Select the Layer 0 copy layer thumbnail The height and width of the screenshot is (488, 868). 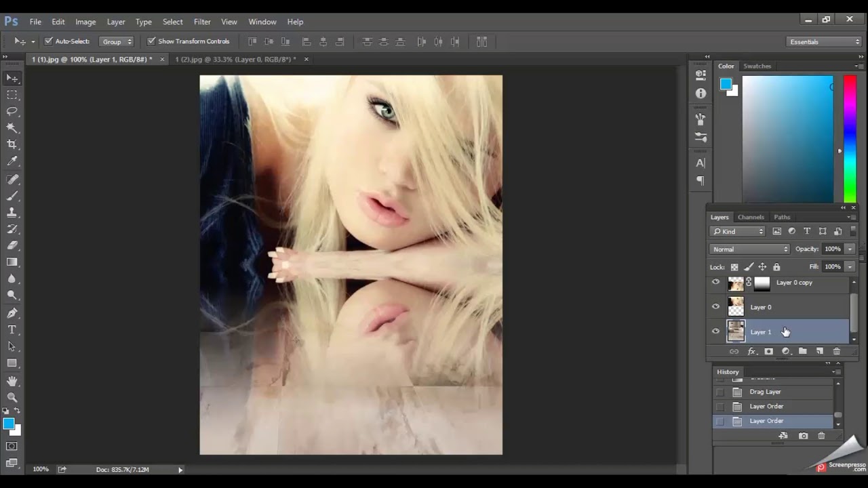coord(736,283)
